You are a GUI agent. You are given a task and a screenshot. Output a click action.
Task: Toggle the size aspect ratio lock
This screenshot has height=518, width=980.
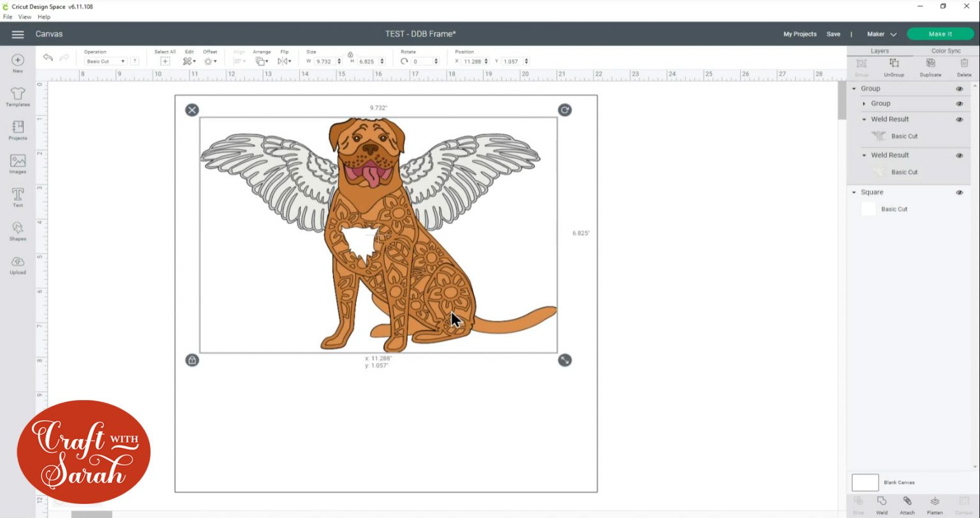click(x=350, y=55)
